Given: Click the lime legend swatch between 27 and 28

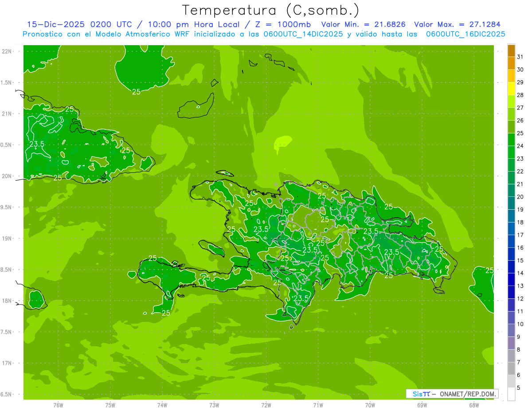Looking at the screenshot, I should coord(511,102).
